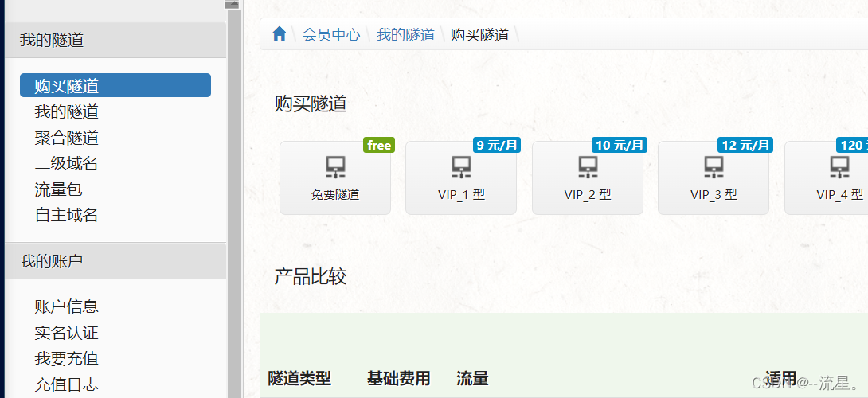Image resolution: width=868 pixels, height=398 pixels.
Task: Open 账户信息 sidebar item
Action: tap(66, 306)
